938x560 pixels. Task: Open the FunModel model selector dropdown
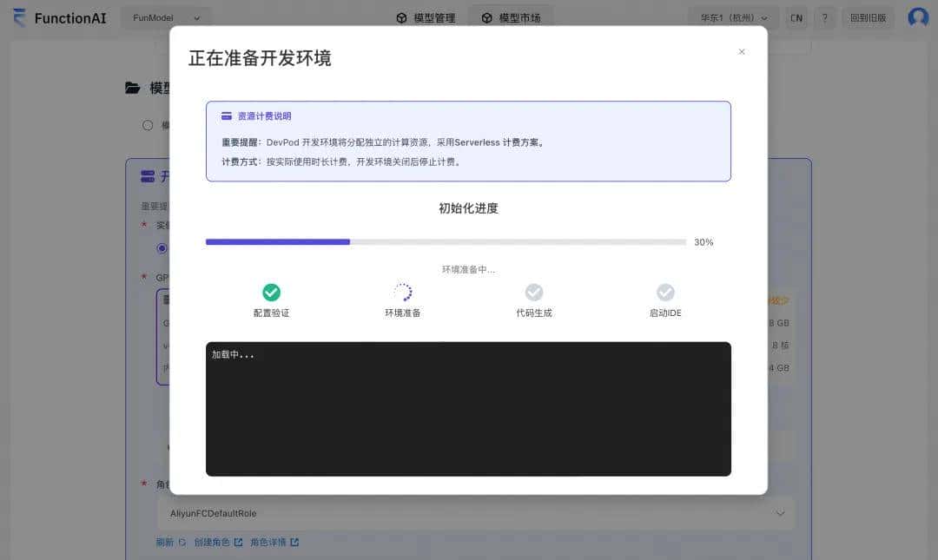165,17
